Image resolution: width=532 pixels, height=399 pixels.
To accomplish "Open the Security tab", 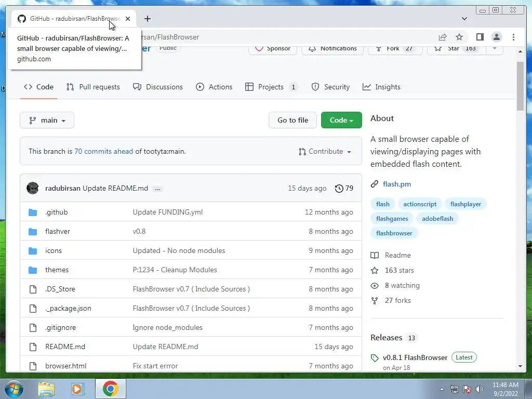I will click(330, 87).
